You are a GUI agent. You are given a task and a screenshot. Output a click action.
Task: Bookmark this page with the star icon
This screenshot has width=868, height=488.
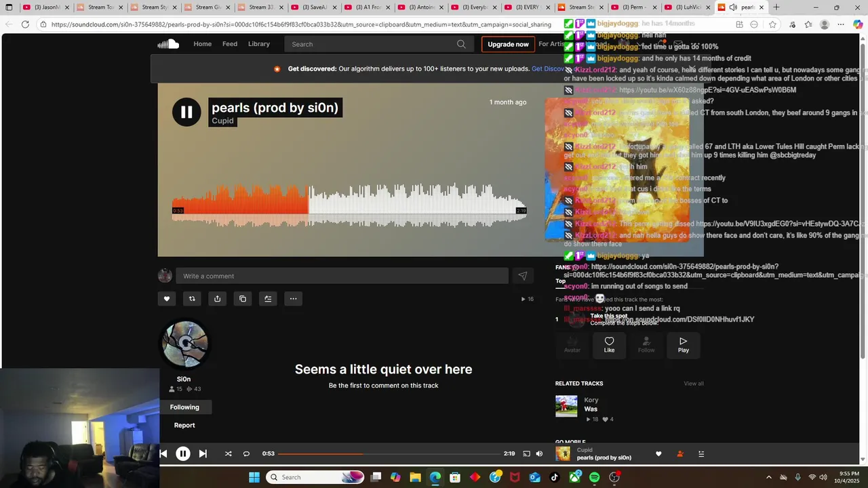pos(772,24)
